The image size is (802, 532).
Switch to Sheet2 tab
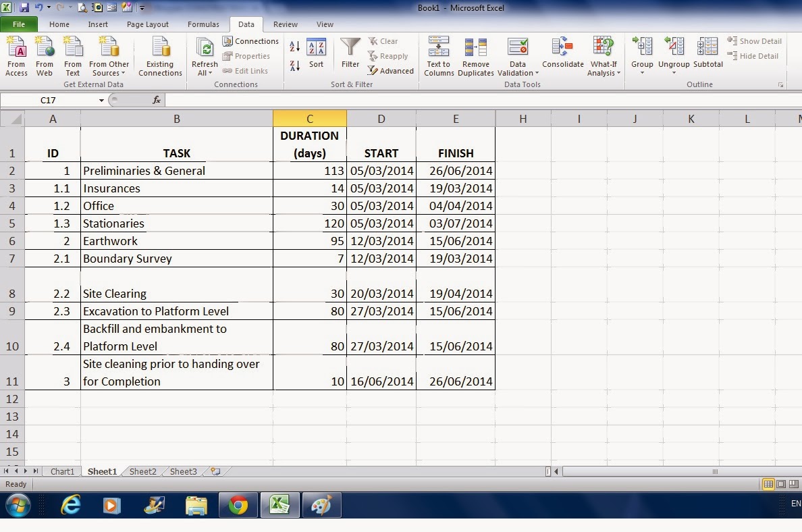[x=142, y=471]
